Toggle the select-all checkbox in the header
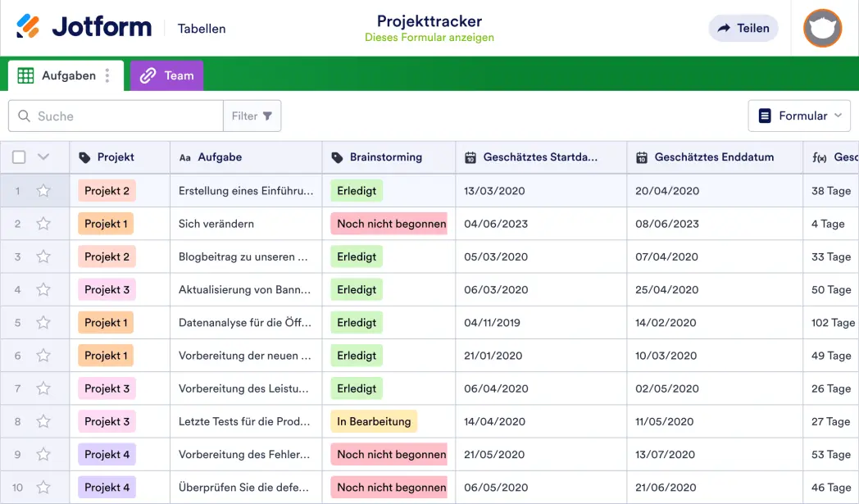859x504 pixels. [x=19, y=157]
